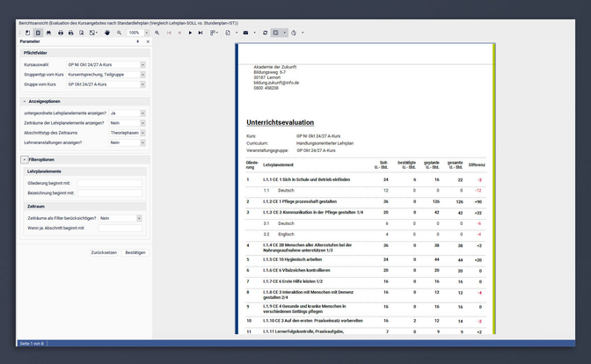Go to the next report page
The image size is (591, 364).
click(x=190, y=32)
